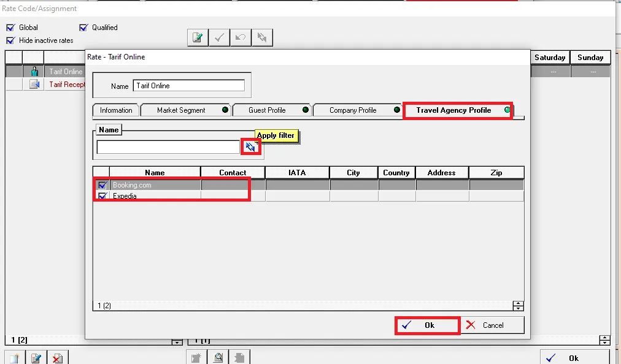Click the person icon beside Tarif Online row
This screenshot has width=621, height=364.
(34, 72)
